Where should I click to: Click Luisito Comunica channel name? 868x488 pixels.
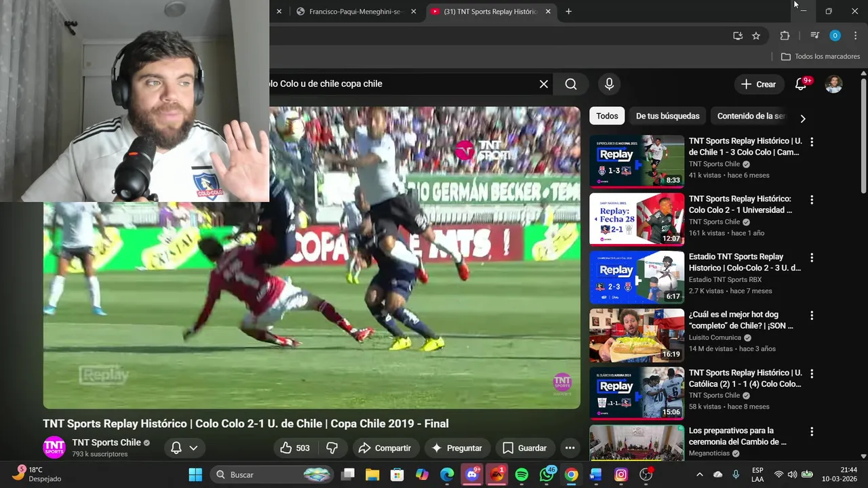click(715, 338)
